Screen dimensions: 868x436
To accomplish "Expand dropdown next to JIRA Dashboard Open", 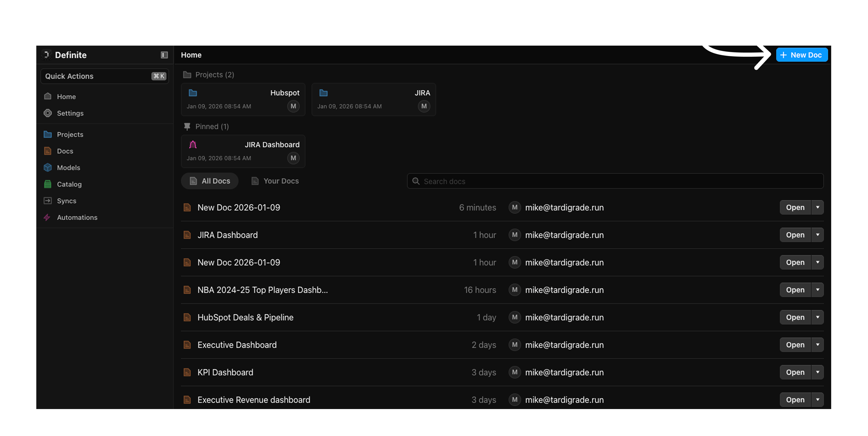I will pos(817,235).
